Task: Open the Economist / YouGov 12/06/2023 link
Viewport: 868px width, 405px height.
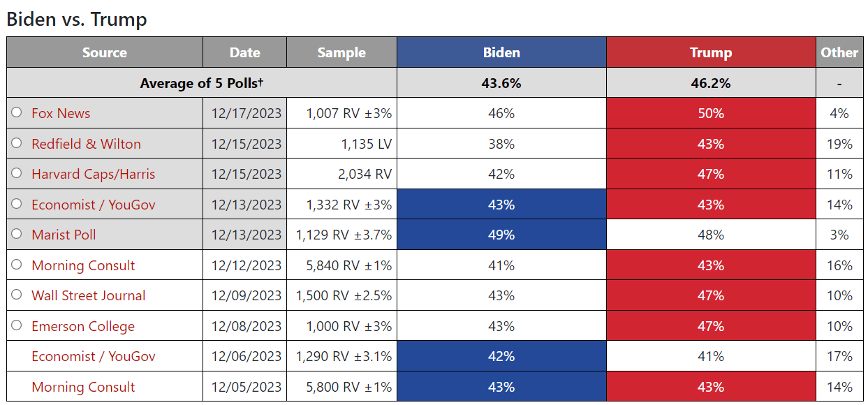Action: coord(93,356)
